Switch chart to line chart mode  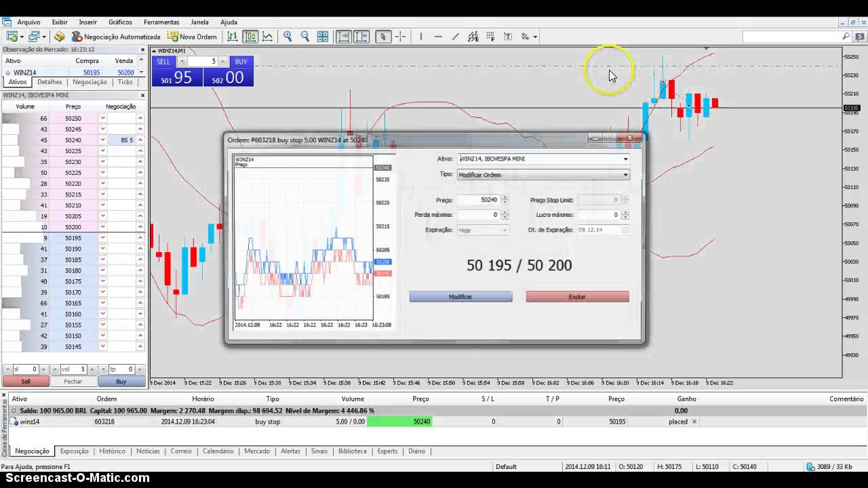pyautogui.click(x=268, y=37)
